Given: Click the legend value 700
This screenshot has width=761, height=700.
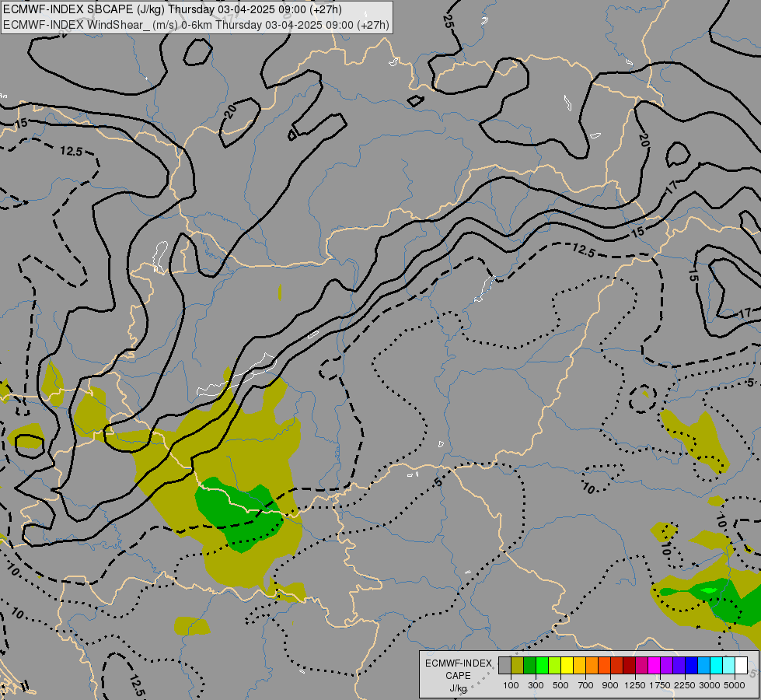Looking at the screenshot, I should 585,685.
